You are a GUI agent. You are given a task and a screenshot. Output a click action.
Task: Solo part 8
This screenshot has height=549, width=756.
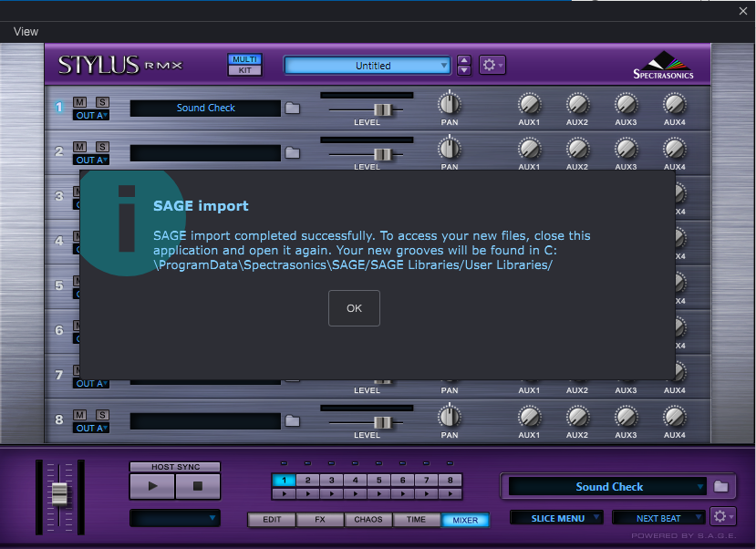(102, 415)
